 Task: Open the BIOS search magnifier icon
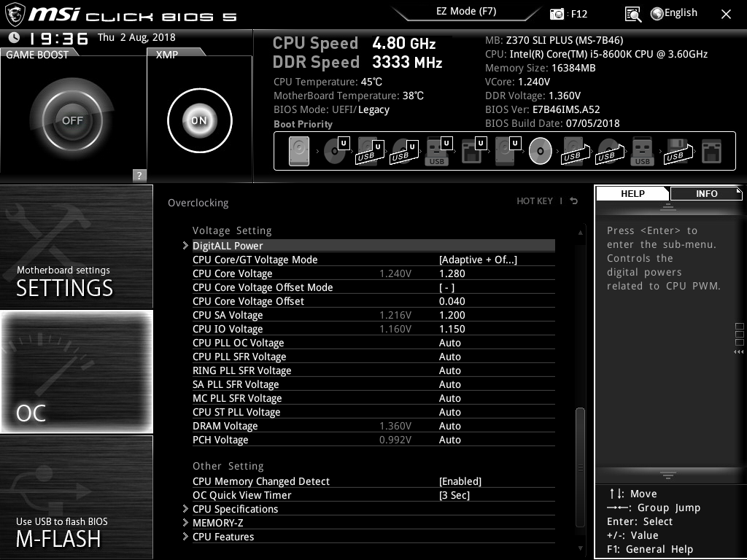pyautogui.click(x=632, y=15)
